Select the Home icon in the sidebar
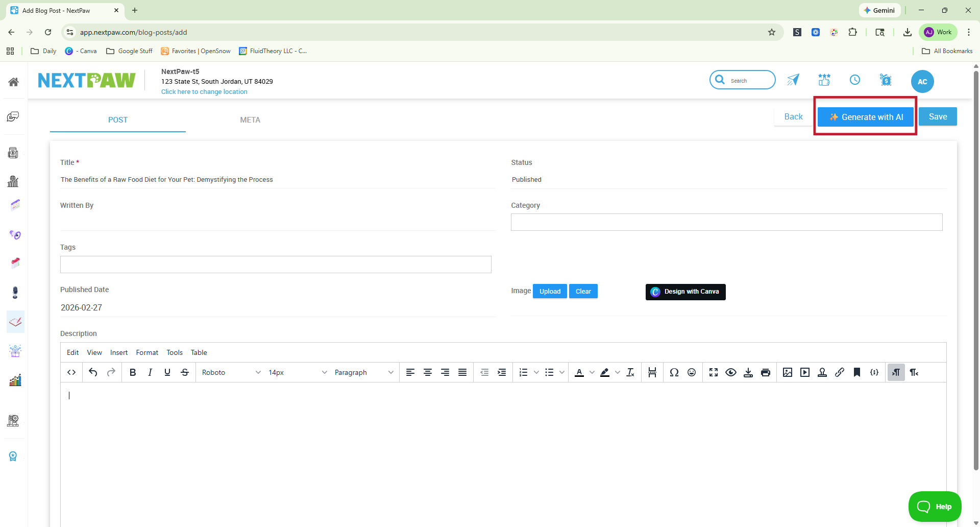980x527 pixels. 14,81
